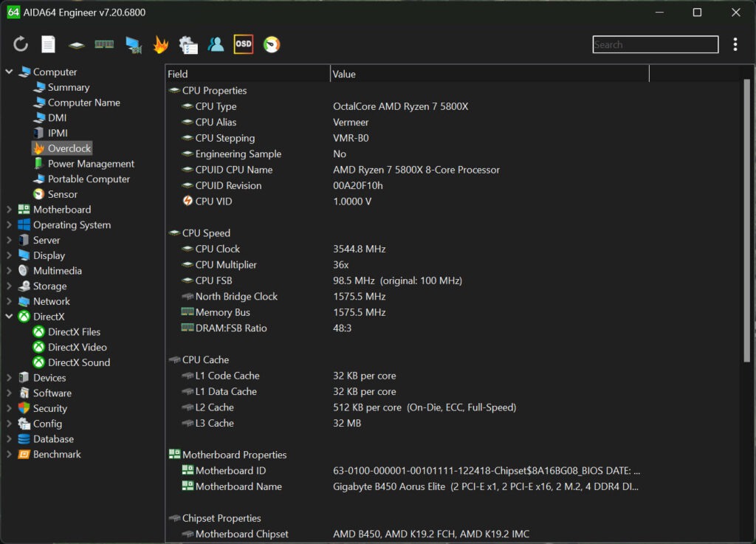Click inside the Search field
756x544 pixels.
click(656, 44)
